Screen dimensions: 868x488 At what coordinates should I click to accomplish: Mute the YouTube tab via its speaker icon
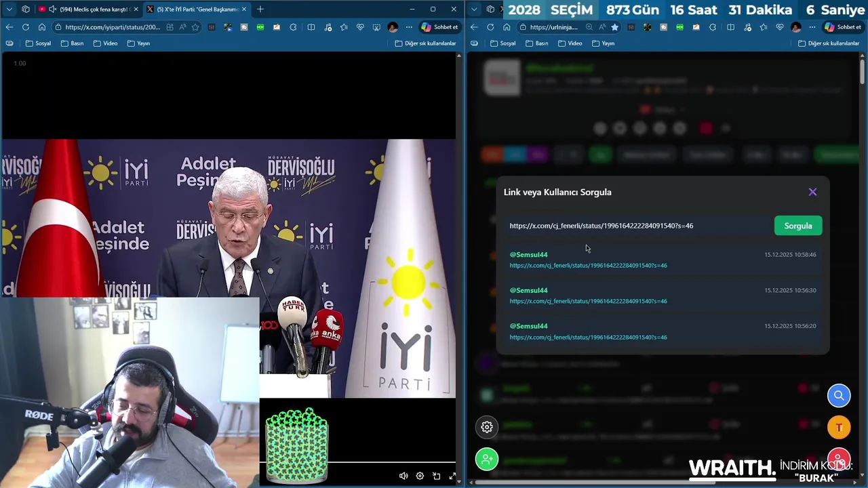click(53, 9)
